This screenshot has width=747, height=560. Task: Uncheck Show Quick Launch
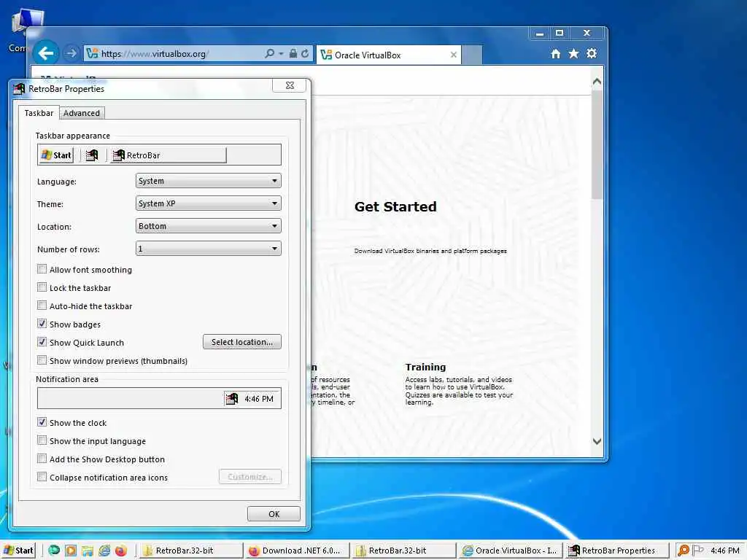point(42,341)
